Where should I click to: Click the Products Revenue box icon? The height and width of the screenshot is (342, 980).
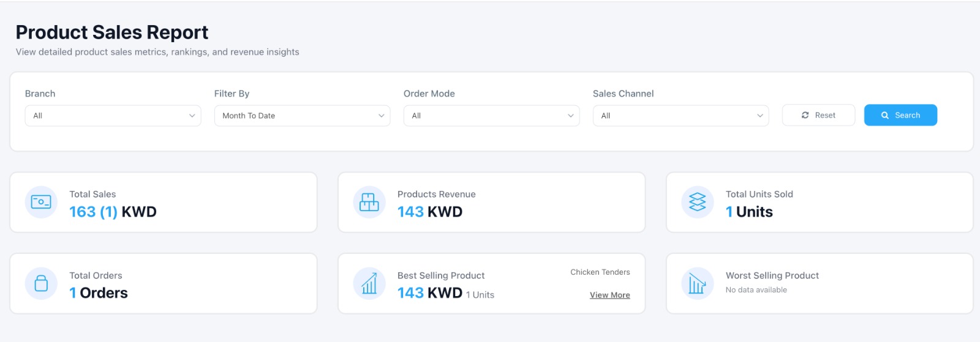point(369,202)
